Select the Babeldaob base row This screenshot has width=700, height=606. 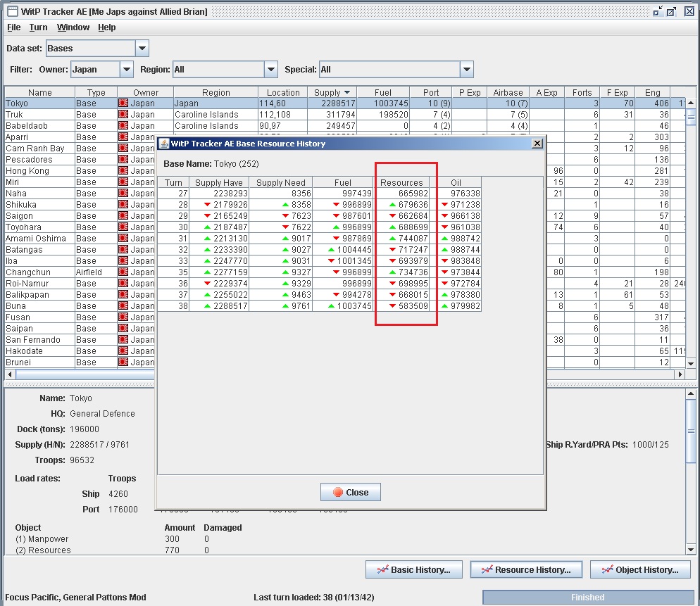[x=344, y=126]
